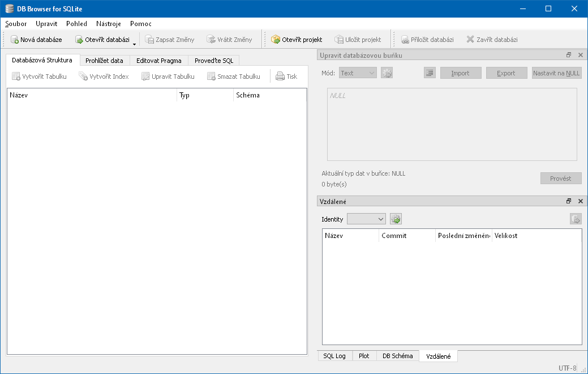Screen dimensions: 588x374
Task: Open the Mód Text combo box
Action: [x=358, y=73]
